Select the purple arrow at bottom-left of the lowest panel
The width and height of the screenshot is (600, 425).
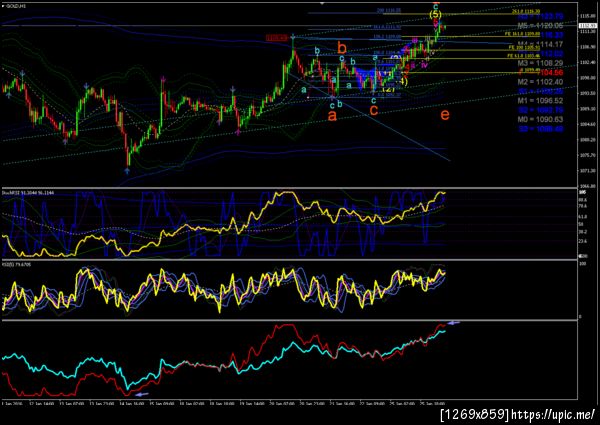(142, 394)
